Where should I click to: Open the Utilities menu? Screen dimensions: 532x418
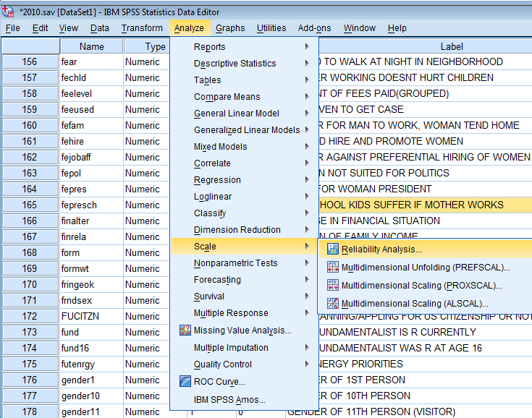point(271,28)
